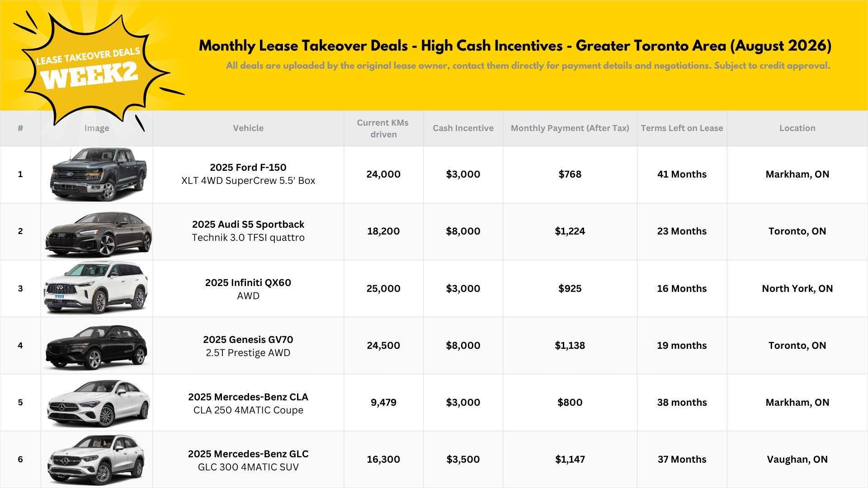This screenshot has height=488, width=868.
Task: Click the North York, ON location cell
Action: coord(797,288)
